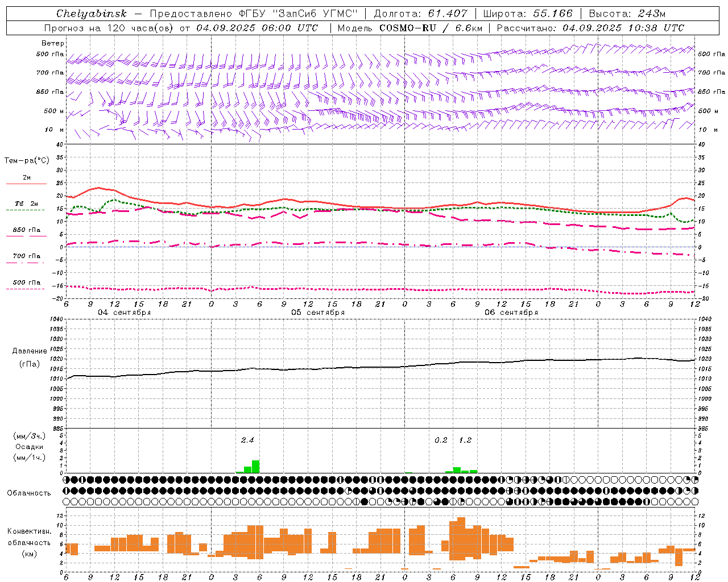
Task: Click the 500 м wind level label on the left
Action: 55,111
